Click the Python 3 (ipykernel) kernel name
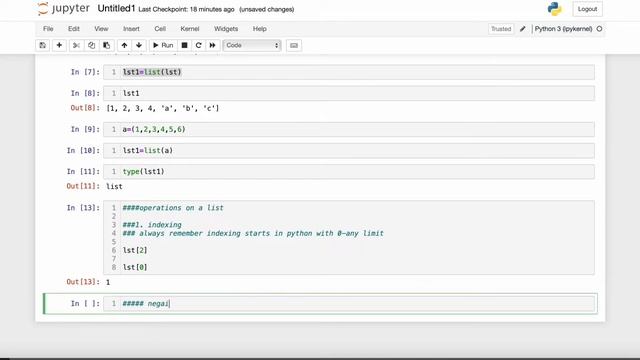This screenshot has height=360, width=640. [x=563, y=29]
